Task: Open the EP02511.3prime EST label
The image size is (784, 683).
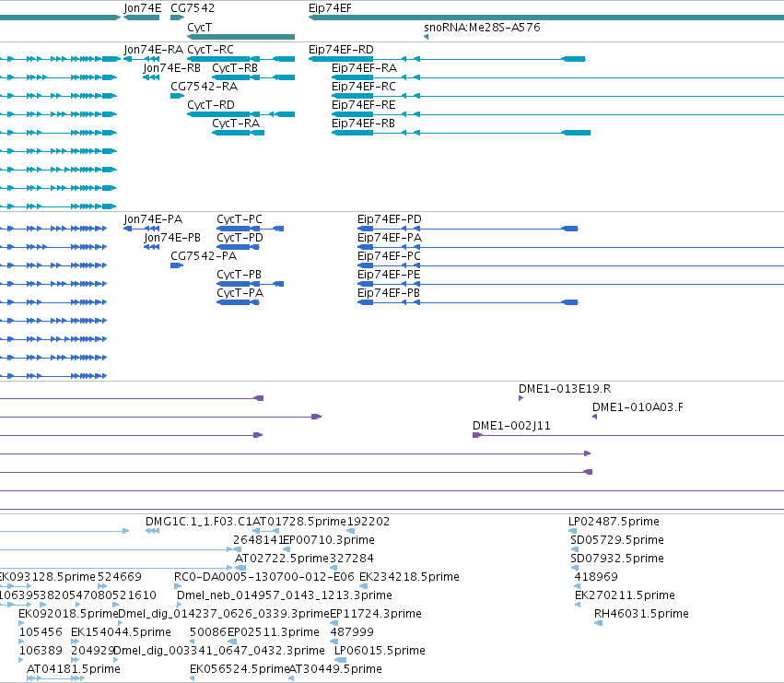Action: point(274,632)
